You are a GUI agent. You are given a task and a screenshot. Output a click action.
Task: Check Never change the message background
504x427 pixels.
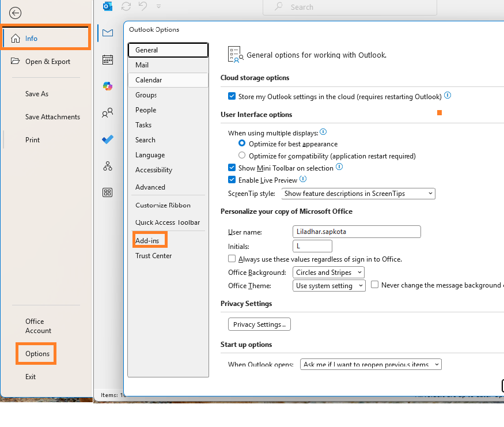click(x=375, y=285)
